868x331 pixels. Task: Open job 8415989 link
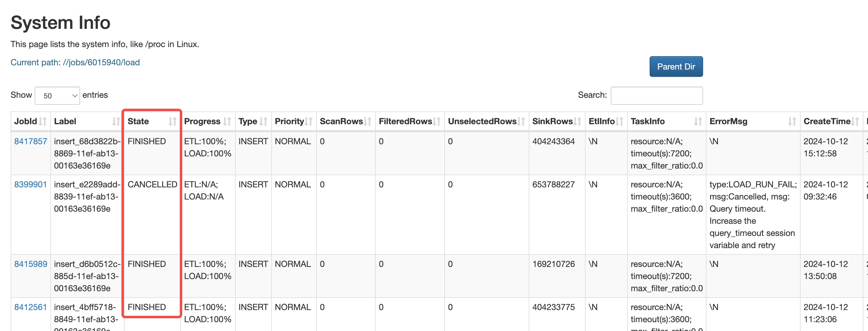pos(31,264)
